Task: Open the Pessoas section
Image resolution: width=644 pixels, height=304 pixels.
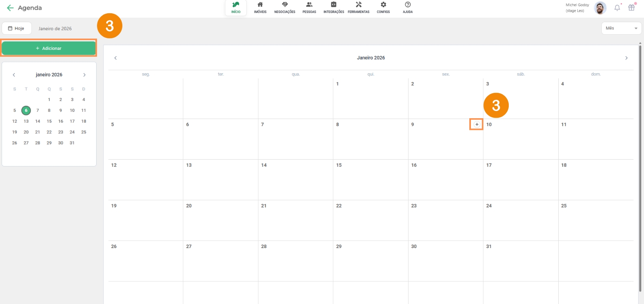Action: 309,7
